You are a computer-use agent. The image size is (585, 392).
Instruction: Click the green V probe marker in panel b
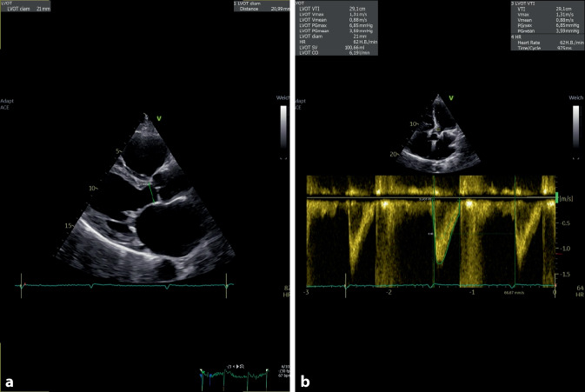[x=451, y=98]
